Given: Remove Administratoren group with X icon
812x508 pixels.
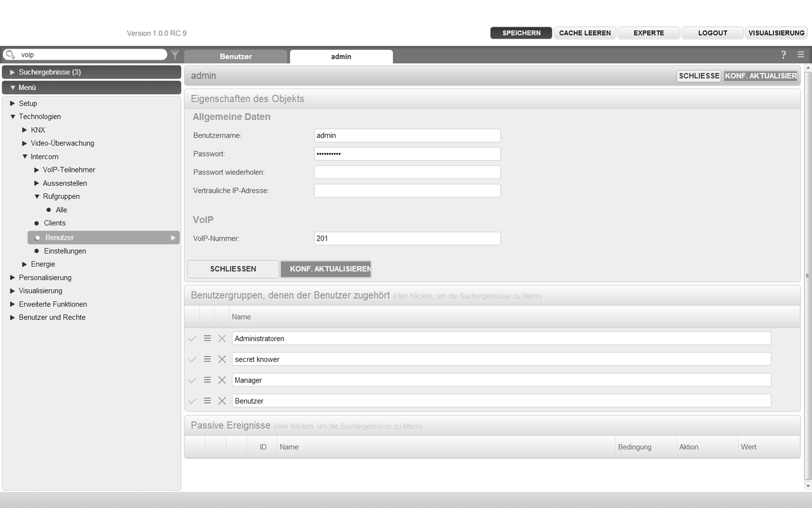Looking at the screenshot, I should click(222, 339).
